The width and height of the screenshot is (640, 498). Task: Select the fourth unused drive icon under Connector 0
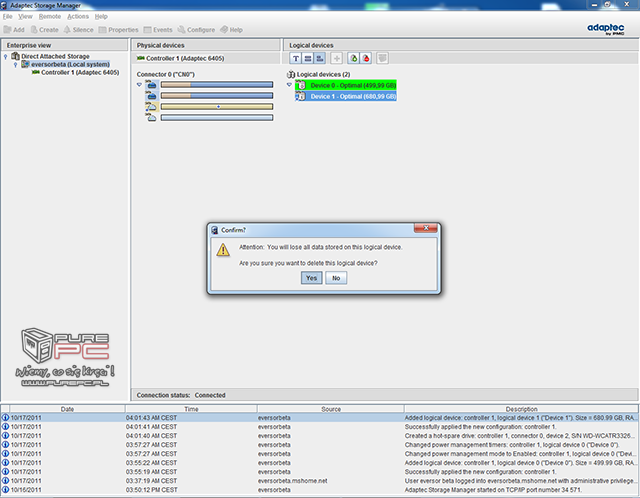[151, 118]
